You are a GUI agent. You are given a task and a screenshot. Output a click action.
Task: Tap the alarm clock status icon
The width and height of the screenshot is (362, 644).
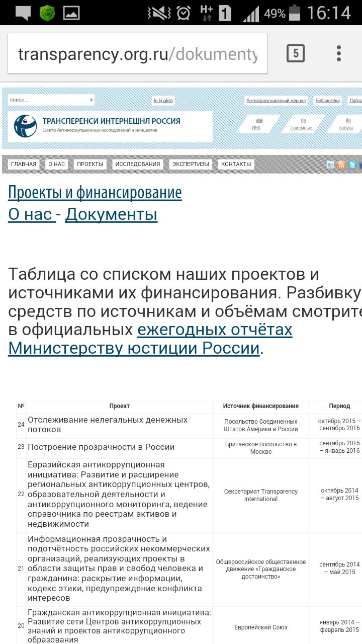[184, 13]
